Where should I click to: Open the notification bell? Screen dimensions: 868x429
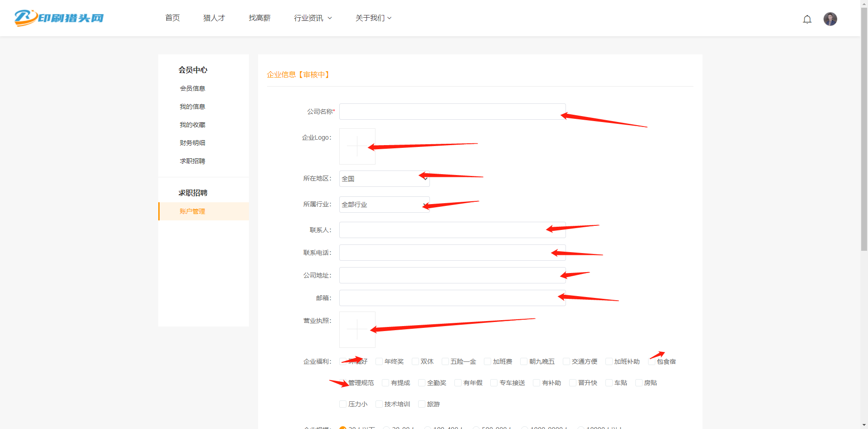(x=807, y=19)
